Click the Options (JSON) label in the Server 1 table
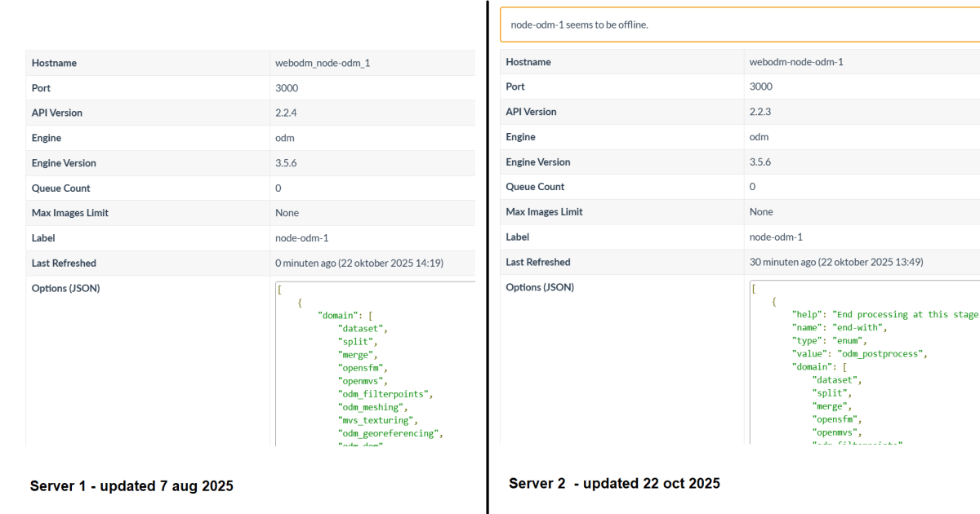Screen dimensions: 980x514 [x=66, y=288]
